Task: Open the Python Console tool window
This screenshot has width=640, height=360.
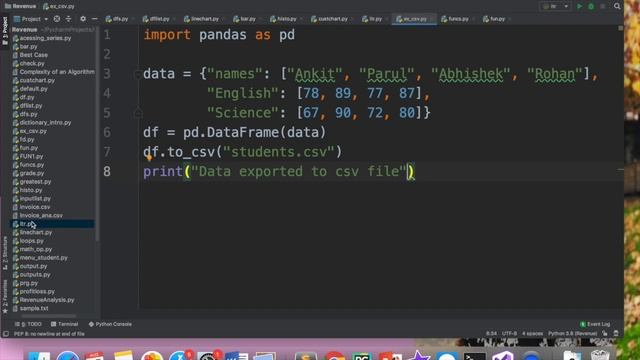Action: tap(110, 324)
